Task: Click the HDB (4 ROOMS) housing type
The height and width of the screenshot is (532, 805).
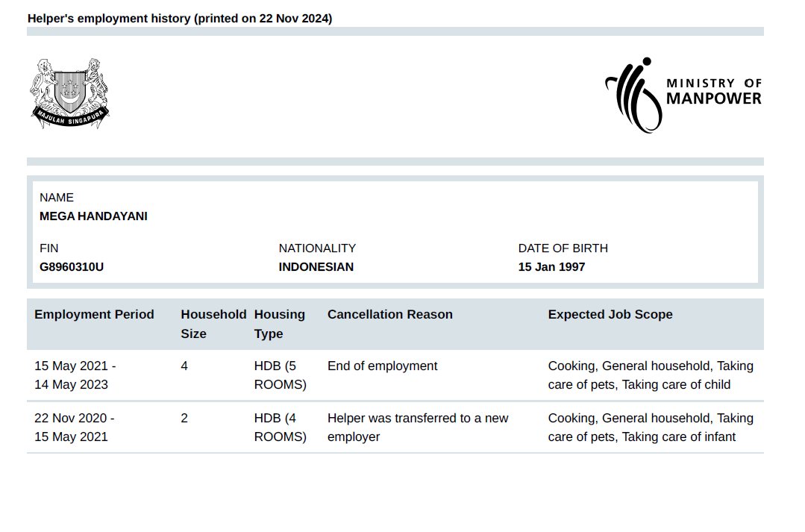Action: 280,428
